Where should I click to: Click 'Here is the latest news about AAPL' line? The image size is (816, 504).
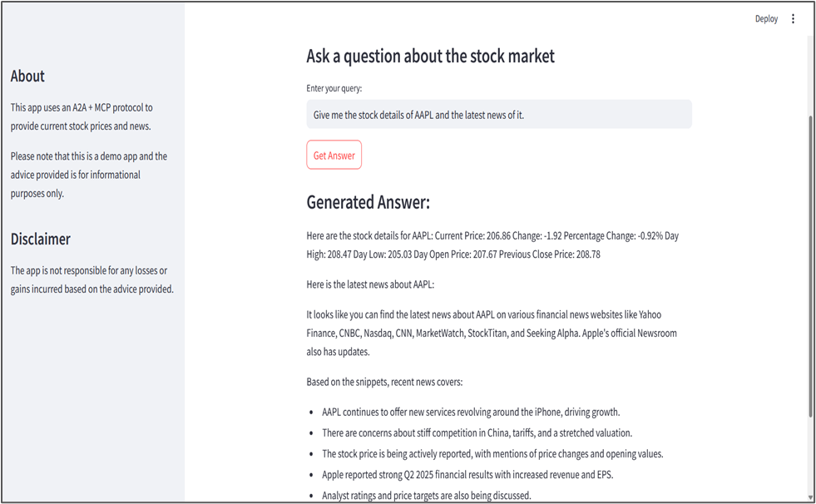[x=370, y=284]
